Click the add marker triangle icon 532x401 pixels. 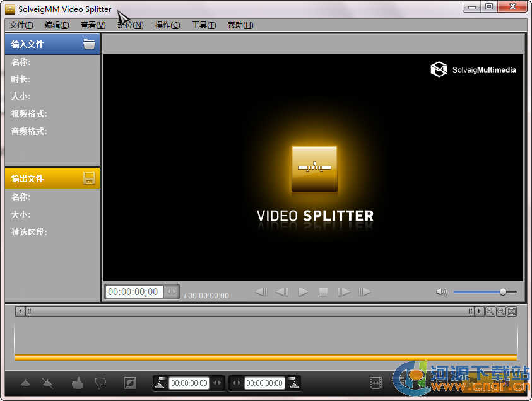[25, 383]
